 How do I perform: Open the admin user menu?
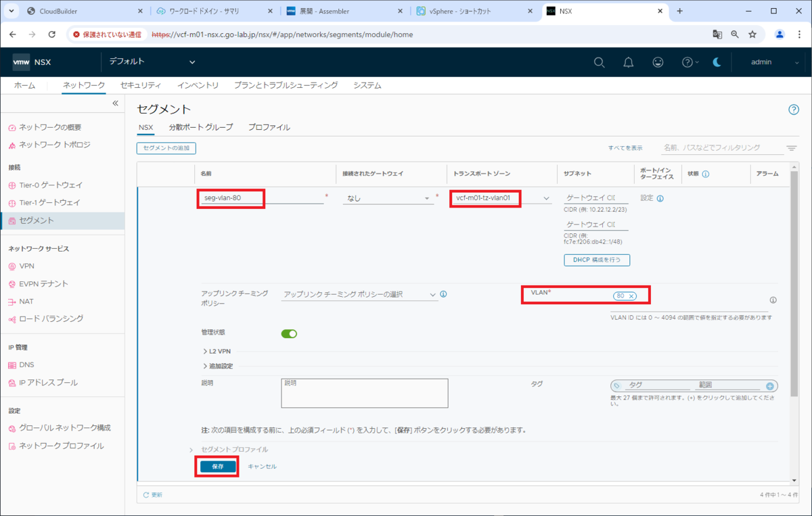[x=775, y=62]
